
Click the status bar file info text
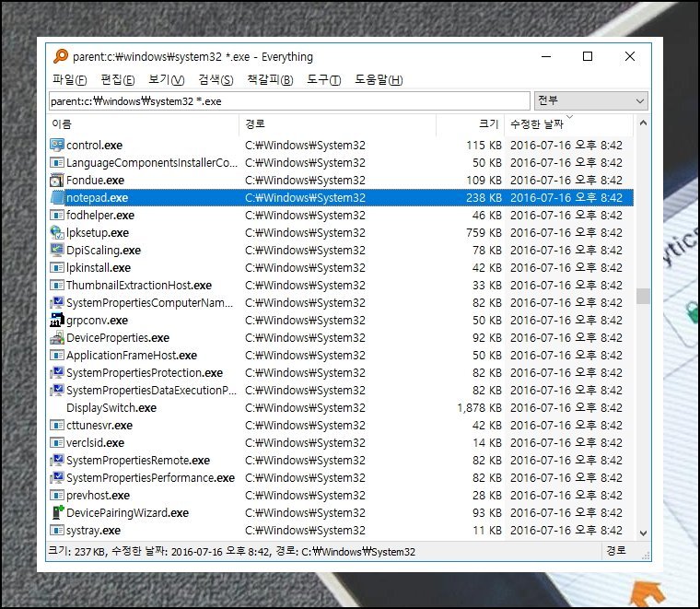click(231, 551)
